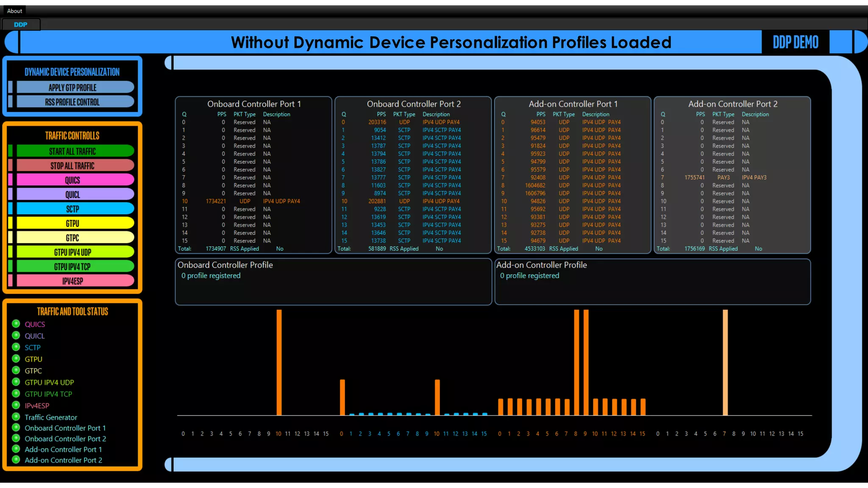This screenshot has height=488, width=868.
Task: Click the DYNAMIC DEVICE PERSONALIZATION heading
Action: coord(72,72)
